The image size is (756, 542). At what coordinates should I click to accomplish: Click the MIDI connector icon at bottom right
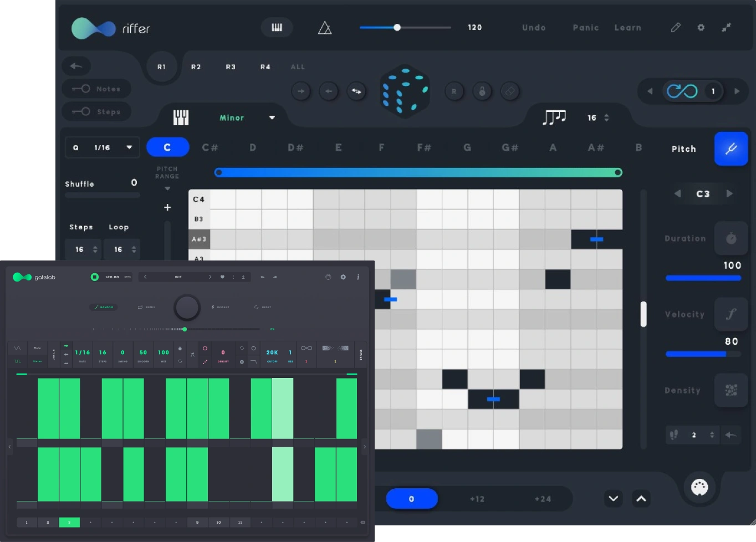[699, 487]
